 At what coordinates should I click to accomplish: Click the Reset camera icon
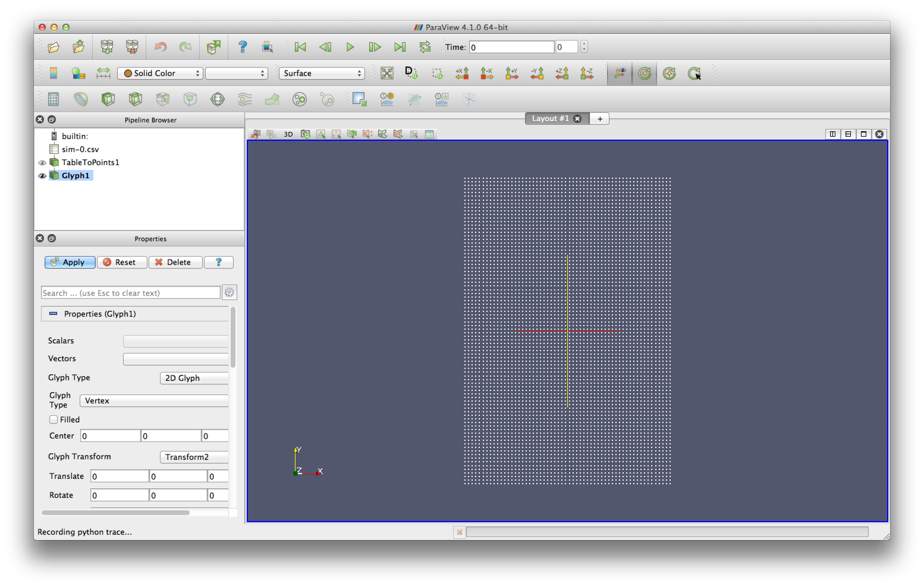click(387, 73)
